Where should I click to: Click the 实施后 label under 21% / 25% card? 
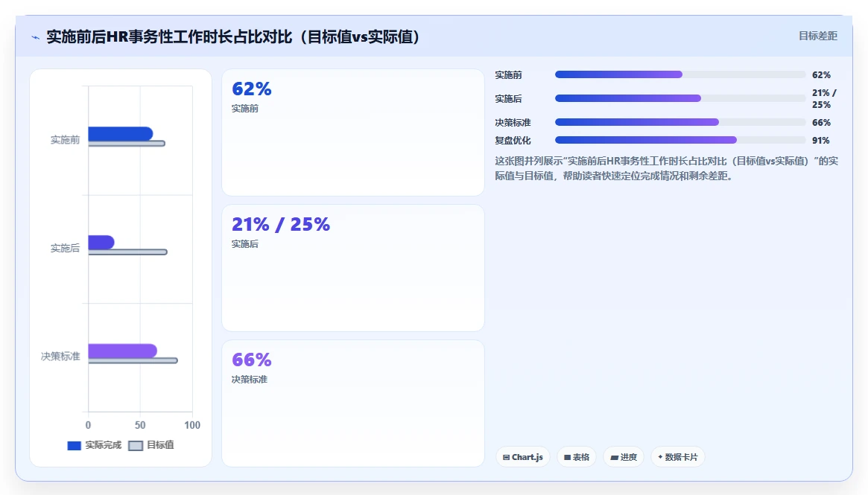[x=244, y=244]
